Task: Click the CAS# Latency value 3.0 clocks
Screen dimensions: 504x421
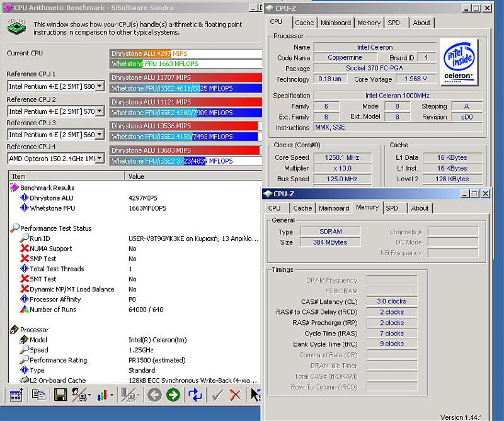Action: coord(392,301)
